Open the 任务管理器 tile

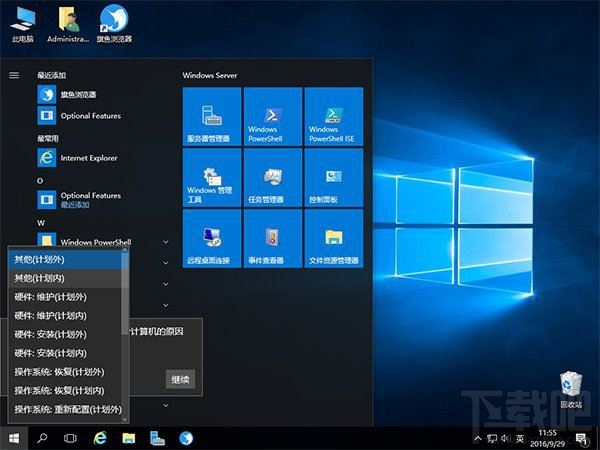pyautogui.click(x=273, y=178)
